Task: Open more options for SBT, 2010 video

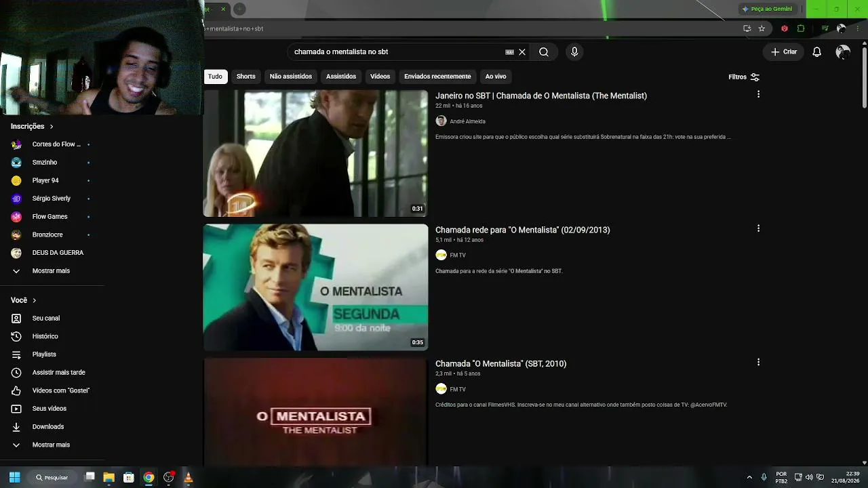Action: [x=758, y=362]
